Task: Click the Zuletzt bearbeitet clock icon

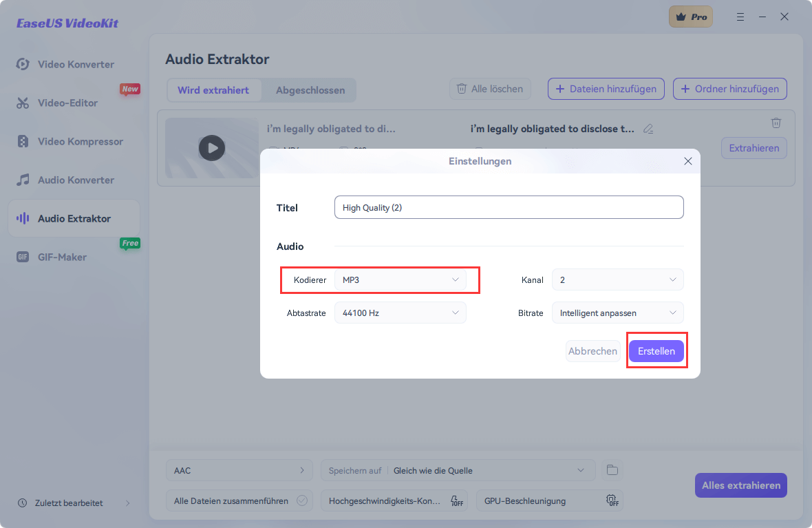Action: tap(22, 503)
